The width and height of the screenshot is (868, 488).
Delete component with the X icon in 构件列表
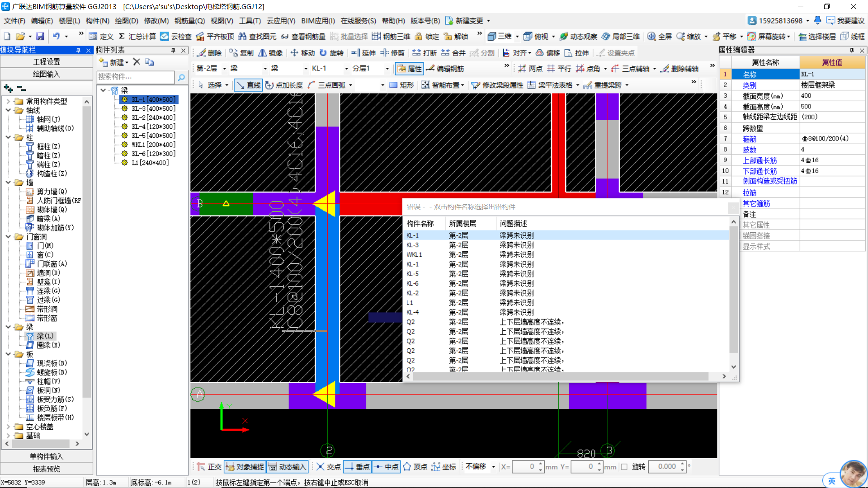(x=137, y=62)
